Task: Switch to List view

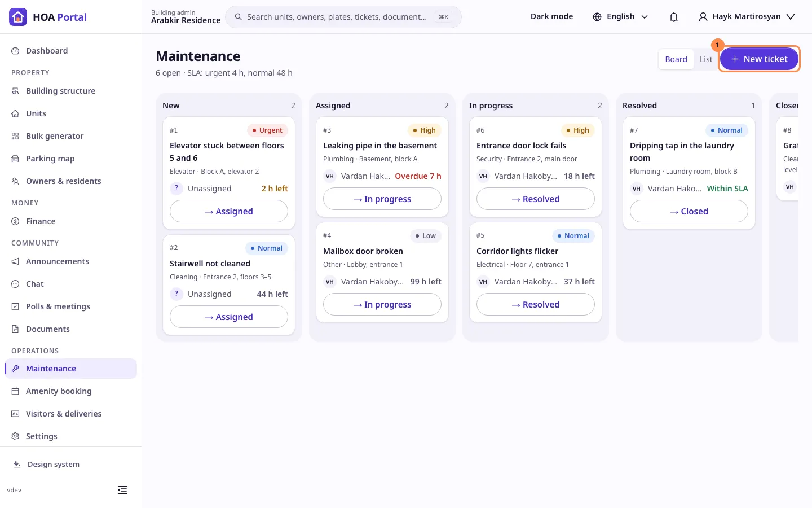Action: [x=706, y=59]
